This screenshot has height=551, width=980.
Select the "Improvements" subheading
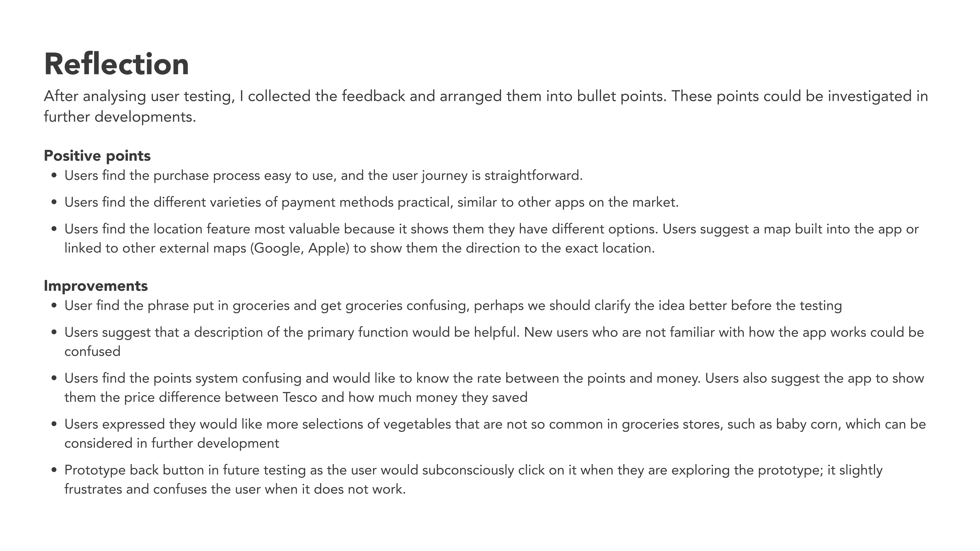[95, 286]
